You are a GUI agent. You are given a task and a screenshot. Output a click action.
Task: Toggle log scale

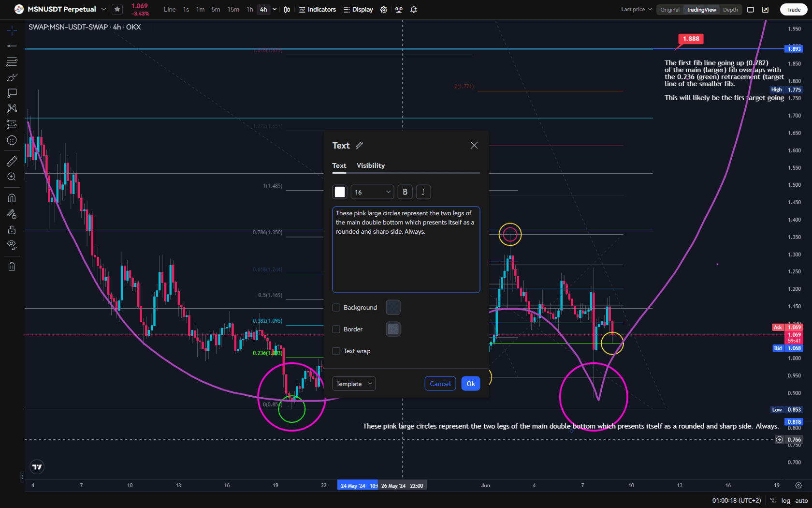(786, 501)
